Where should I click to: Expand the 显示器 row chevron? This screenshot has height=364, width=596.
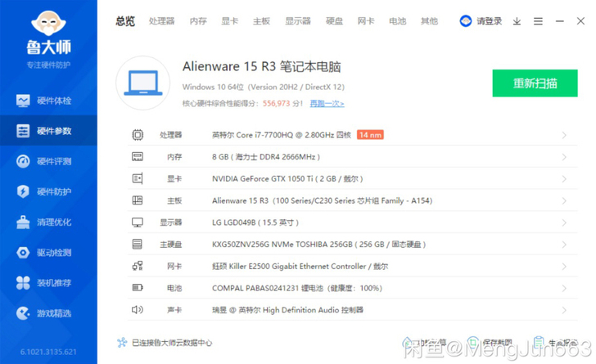[x=564, y=222]
